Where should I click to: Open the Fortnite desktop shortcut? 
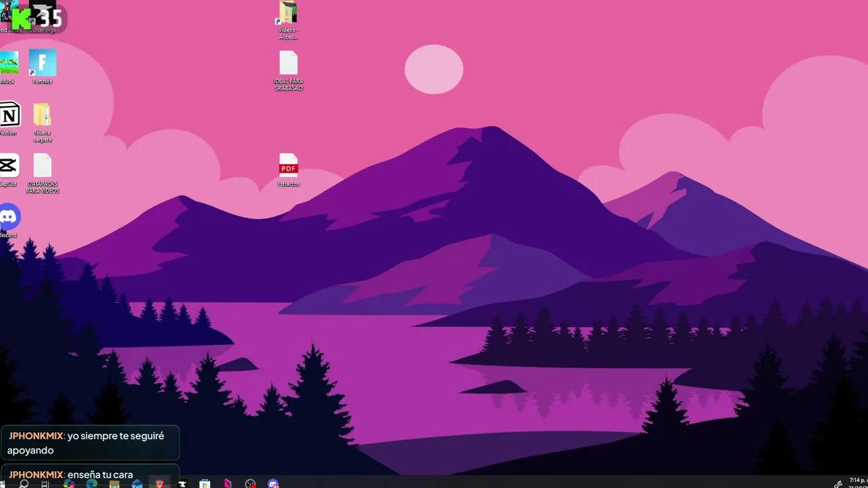point(42,67)
